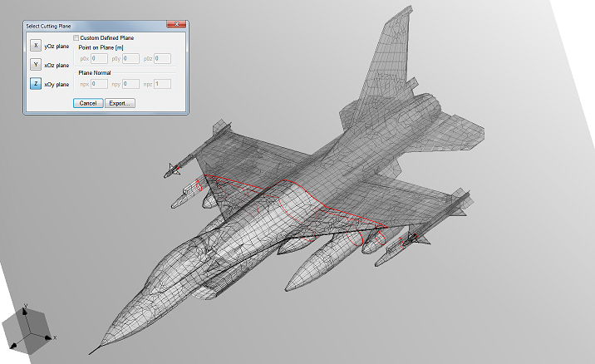This screenshot has height=364, width=595.
Task: Click the p0z point input field
Action: click(x=162, y=58)
